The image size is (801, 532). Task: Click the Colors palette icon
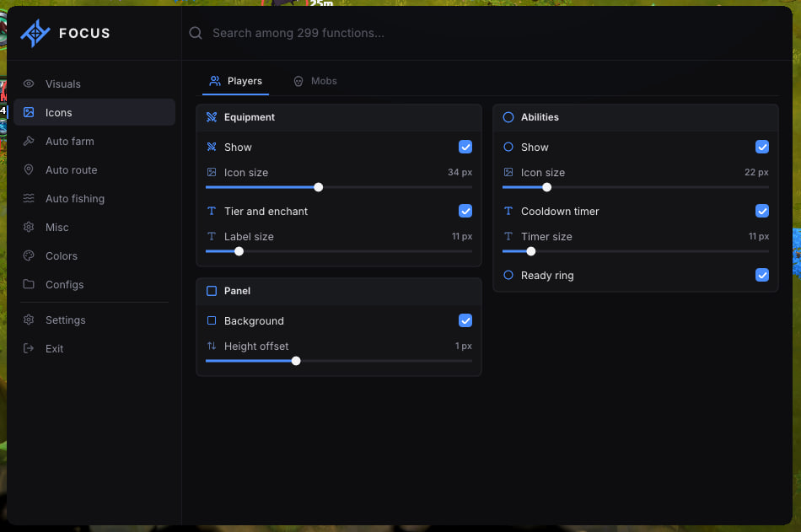click(29, 255)
